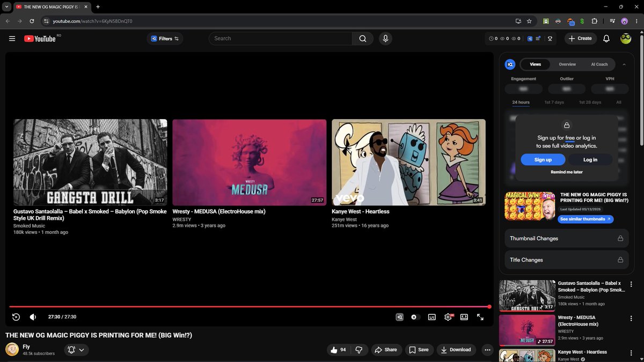Image resolution: width=644 pixels, height=362 pixels.
Task: Collapse the vidIQ panel with chevron
Action: click(x=624, y=64)
